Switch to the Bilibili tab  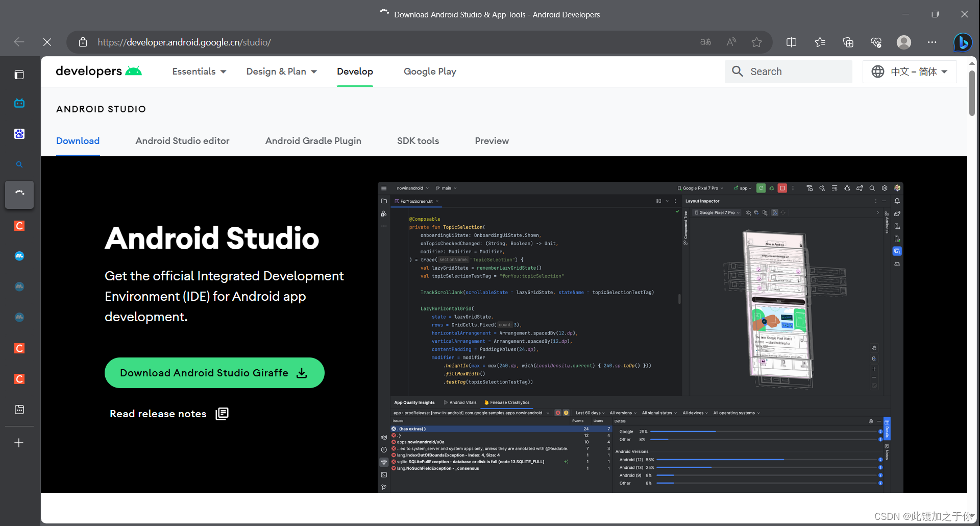(x=19, y=103)
